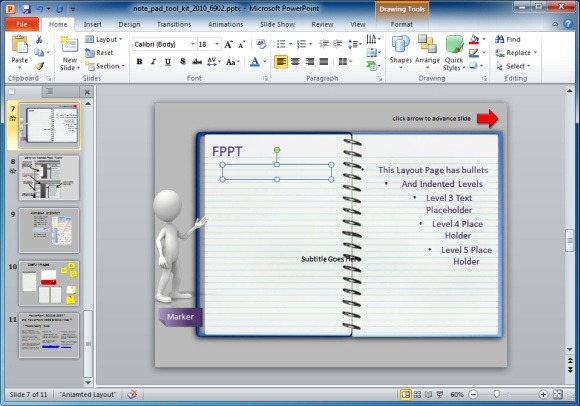Open the Calibri (Body) font dropdown
Screen dimensions: 580x406
tap(164, 44)
